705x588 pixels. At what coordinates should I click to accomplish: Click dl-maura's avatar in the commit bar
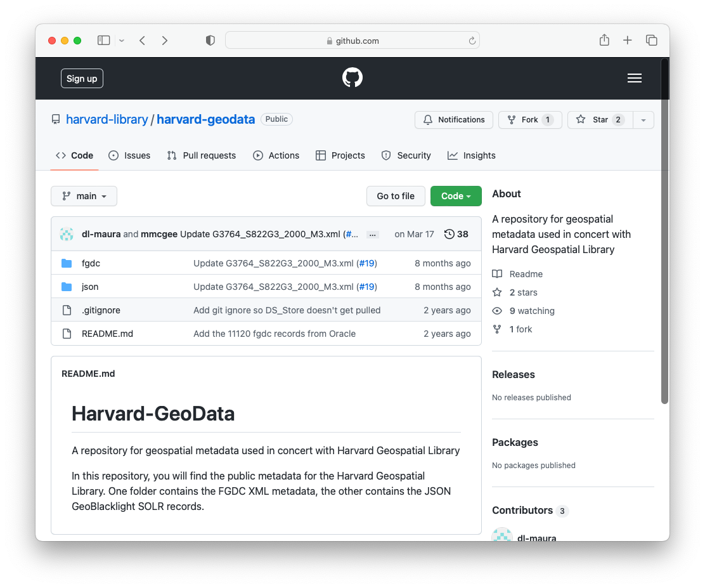67,234
